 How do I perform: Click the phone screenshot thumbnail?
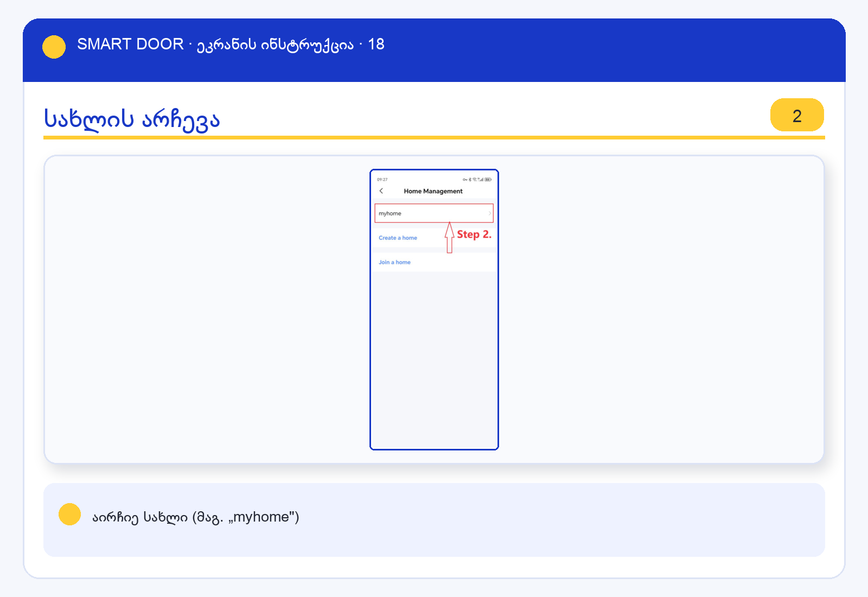(x=434, y=309)
